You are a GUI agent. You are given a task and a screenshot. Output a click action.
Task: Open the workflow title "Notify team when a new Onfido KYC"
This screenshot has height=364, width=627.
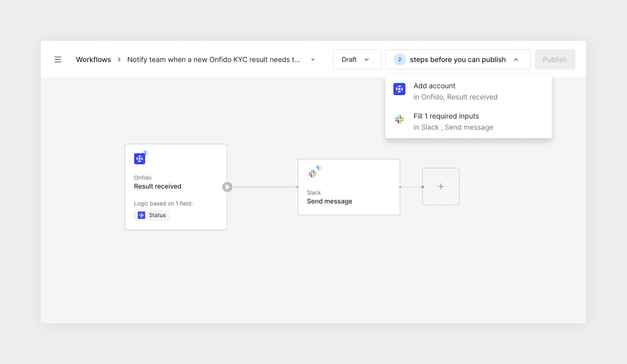click(213, 60)
